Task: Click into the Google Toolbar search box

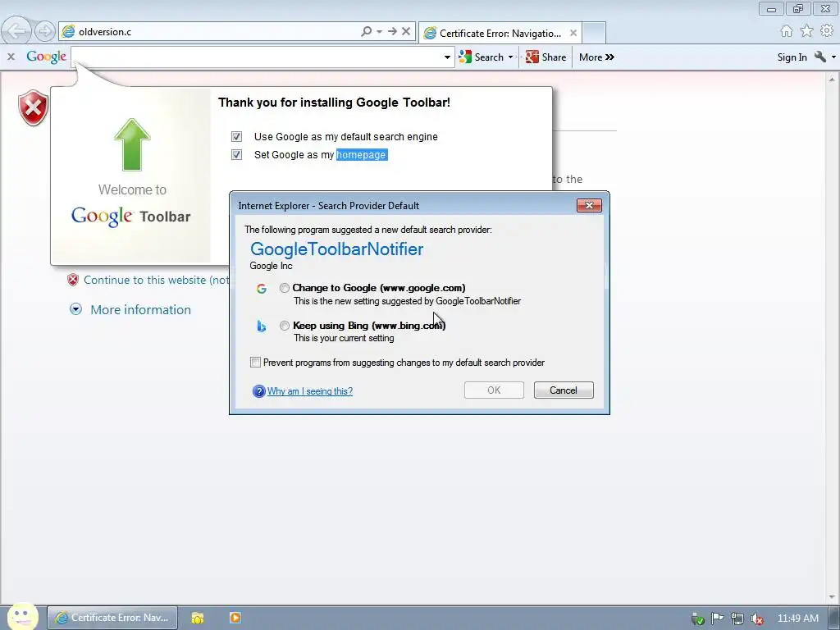Action: (x=257, y=57)
